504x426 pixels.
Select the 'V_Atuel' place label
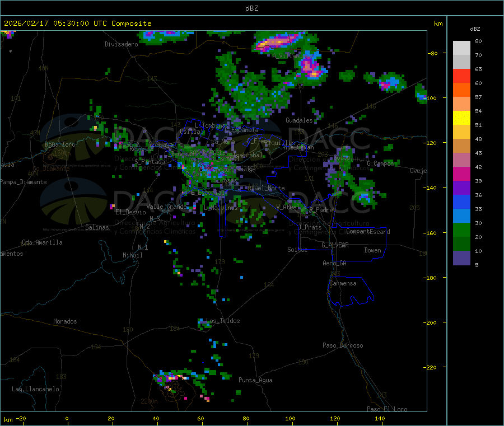[x=288, y=208]
